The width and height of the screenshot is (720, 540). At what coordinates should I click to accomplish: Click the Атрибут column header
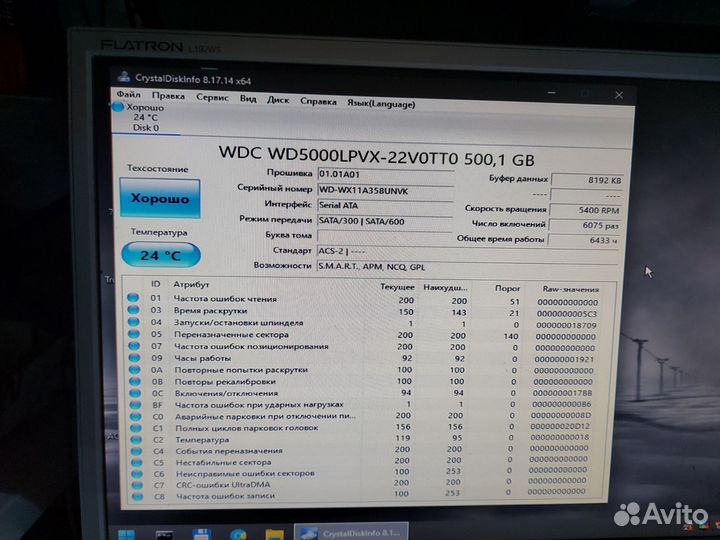click(x=191, y=285)
